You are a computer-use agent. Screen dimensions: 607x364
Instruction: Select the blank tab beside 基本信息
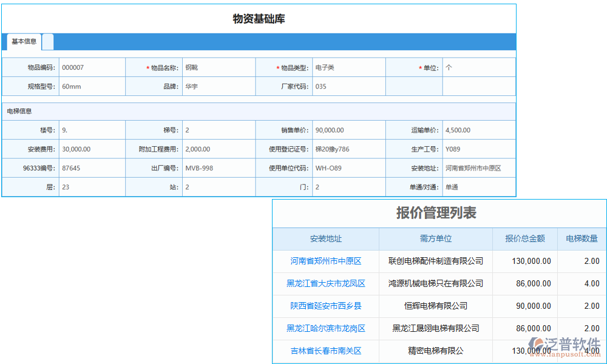click(x=48, y=42)
